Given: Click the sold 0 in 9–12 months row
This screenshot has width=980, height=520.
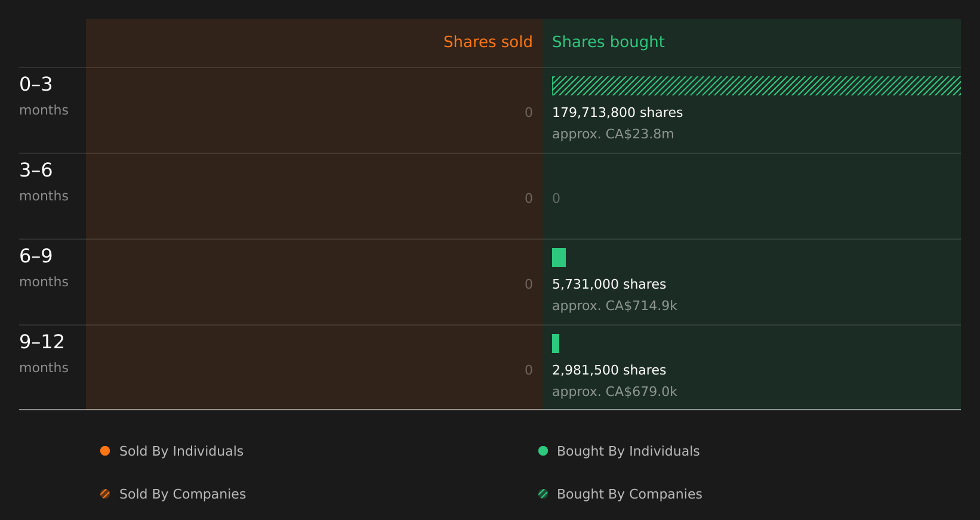Looking at the screenshot, I should (529, 370).
